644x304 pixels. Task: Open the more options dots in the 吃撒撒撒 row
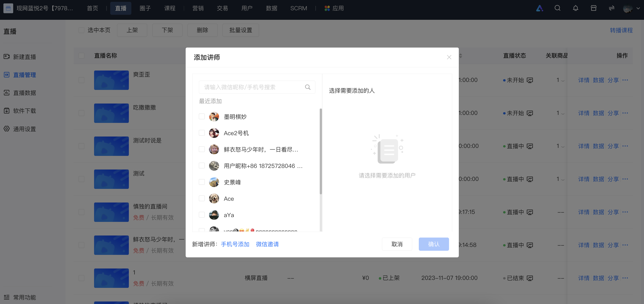point(625,113)
